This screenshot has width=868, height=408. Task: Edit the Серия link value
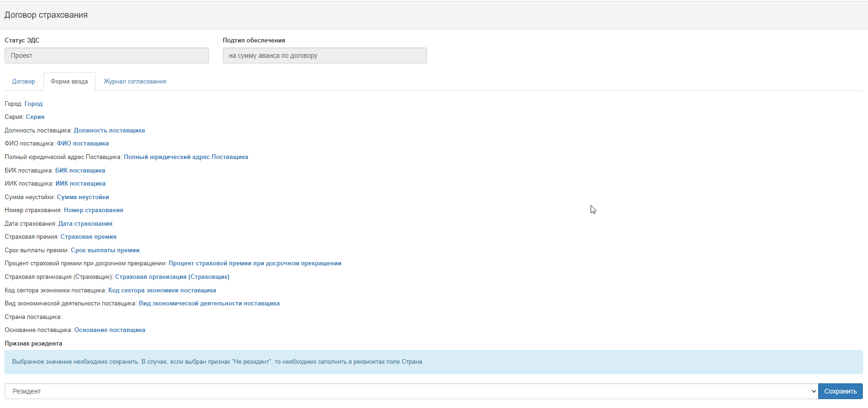pos(35,117)
